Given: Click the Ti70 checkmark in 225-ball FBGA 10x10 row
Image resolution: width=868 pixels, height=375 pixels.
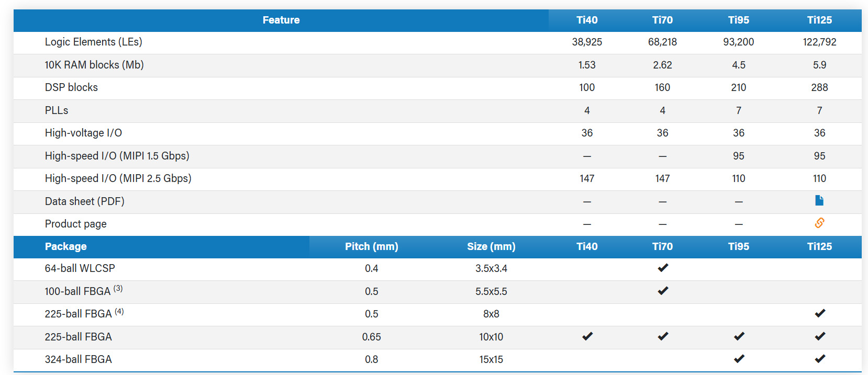Looking at the screenshot, I should point(663,336).
